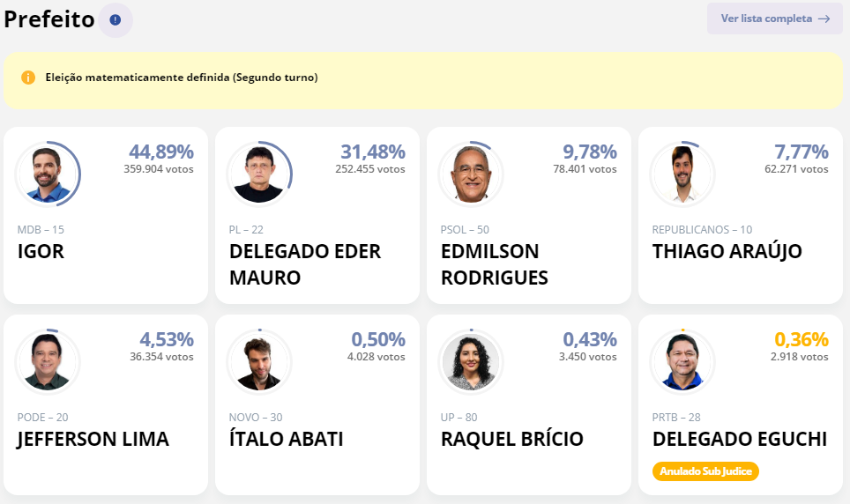Click Igor's candidate photo
Screen dimensions: 850x504
coord(48,174)
